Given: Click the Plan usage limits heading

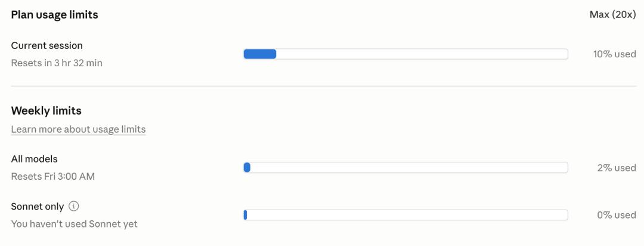Looking at the screenshot, I should (55, 15).
